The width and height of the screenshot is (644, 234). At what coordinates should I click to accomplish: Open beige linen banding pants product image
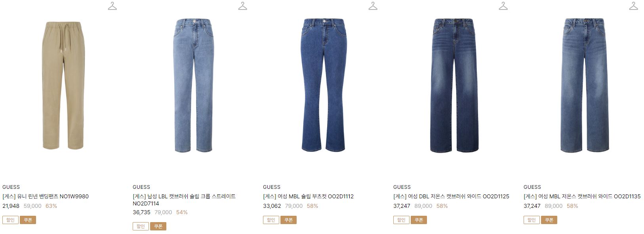pyautogui.click(x=63, y=86)
